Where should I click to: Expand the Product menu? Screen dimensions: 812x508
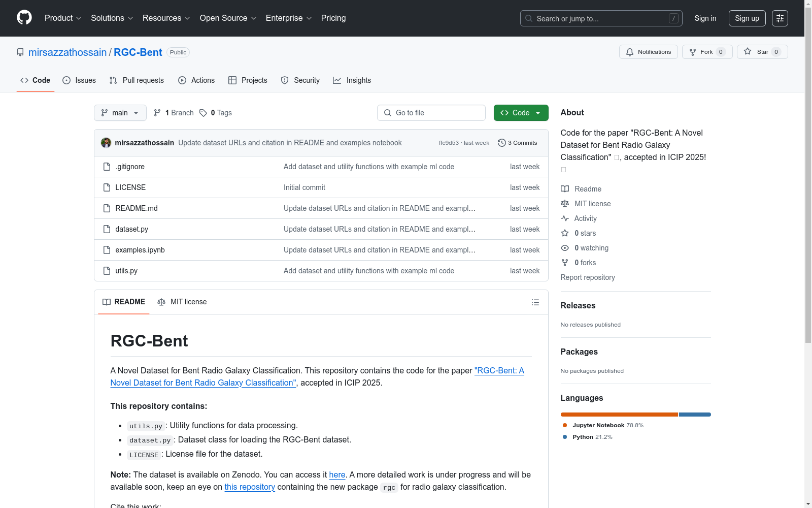pyautogui.click(x=63, y=18)
